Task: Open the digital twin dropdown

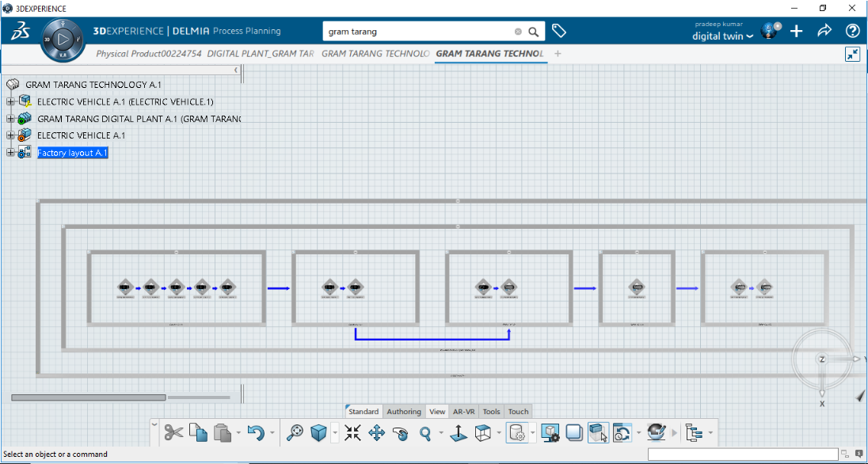Action: point(723,36)
